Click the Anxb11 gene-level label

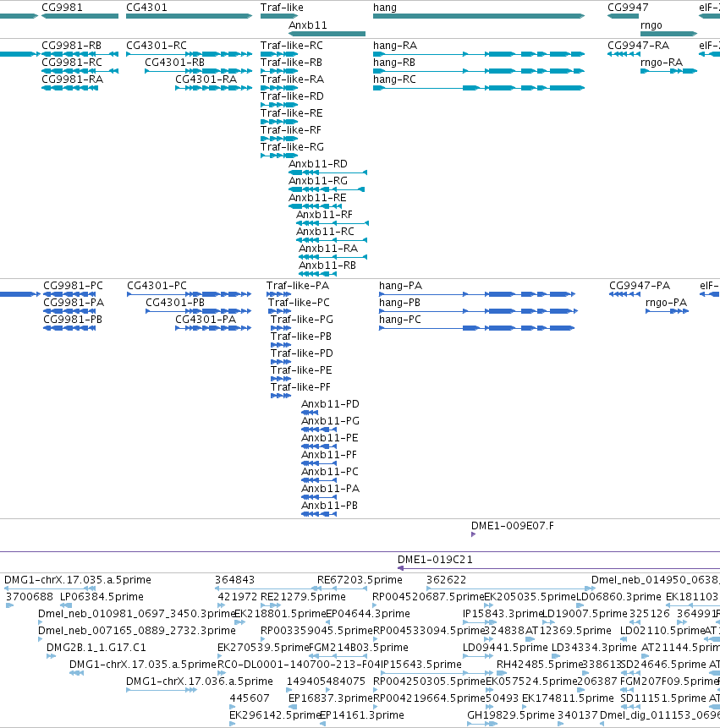307,25
